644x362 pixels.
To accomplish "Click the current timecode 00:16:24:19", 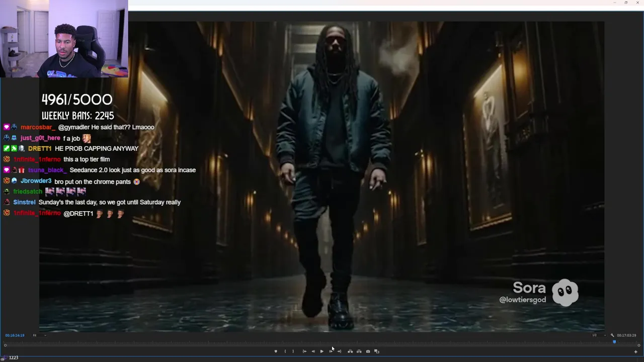I will [x=15, y=335].
